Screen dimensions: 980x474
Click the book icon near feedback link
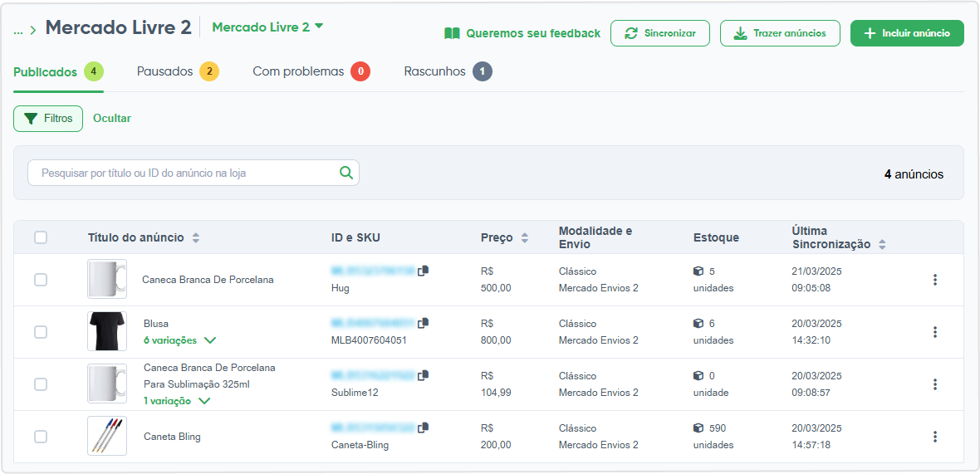pyautogui.click(x=452, y=33)
